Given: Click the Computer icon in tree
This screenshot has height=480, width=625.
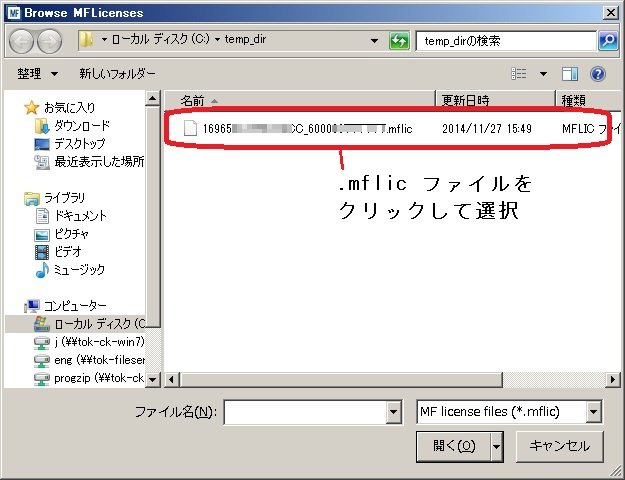Looking at the screenshot, I should 31,306.
